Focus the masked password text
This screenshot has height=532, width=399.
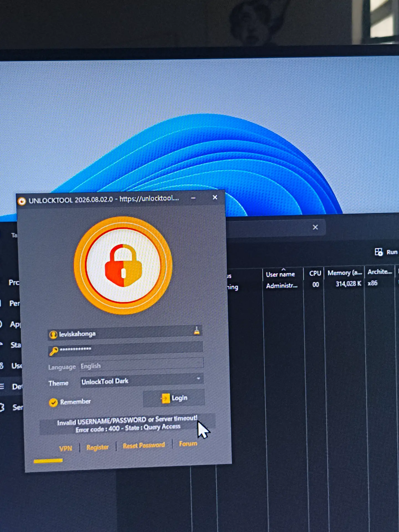75,349
